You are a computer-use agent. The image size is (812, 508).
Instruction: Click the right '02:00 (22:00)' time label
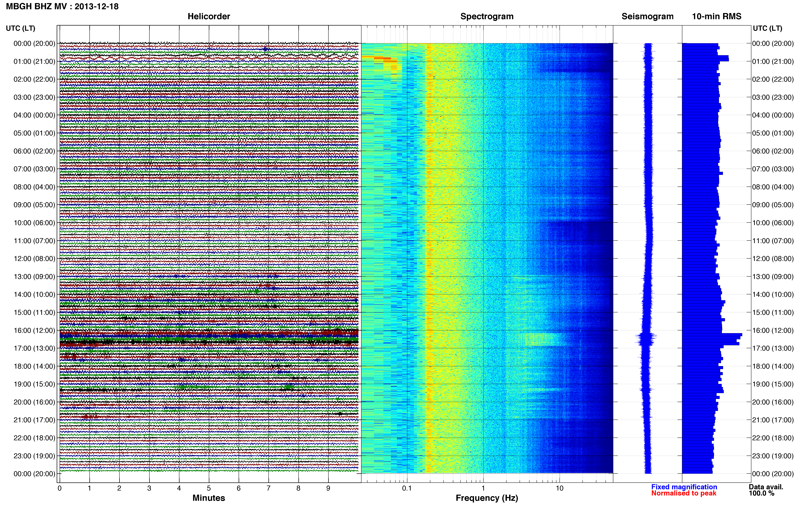coord(773,79)
